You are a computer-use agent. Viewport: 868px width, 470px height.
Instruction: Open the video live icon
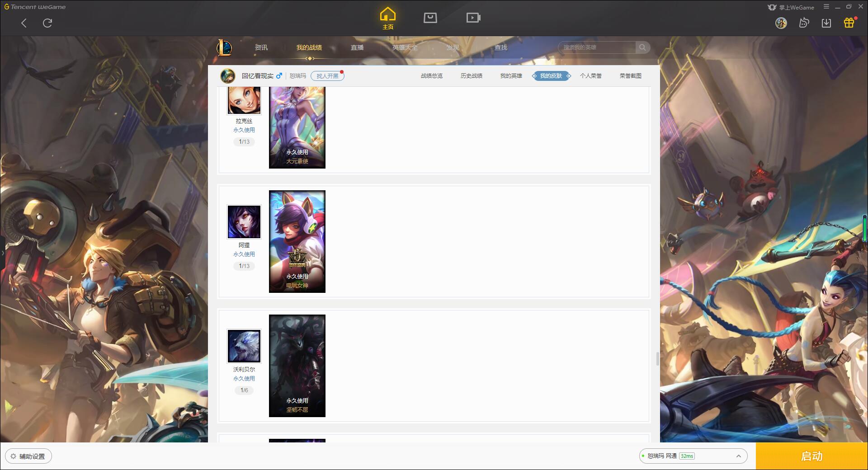pos(473,18)
